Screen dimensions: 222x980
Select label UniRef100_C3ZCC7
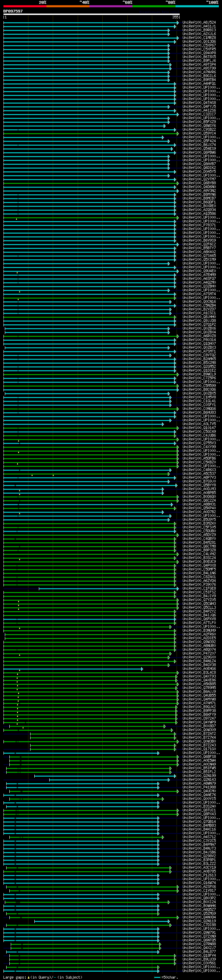(199, 114)
